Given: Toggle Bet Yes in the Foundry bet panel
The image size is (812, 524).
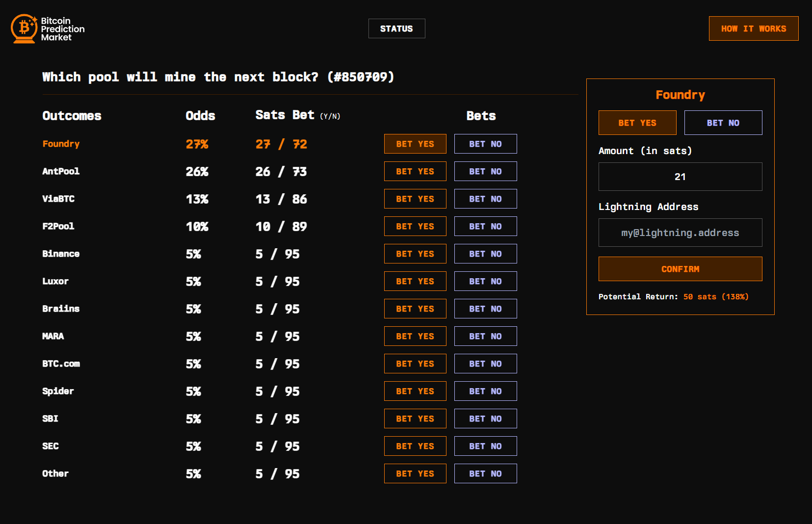Looking at the screenshot, I should (x=637, y=123).
